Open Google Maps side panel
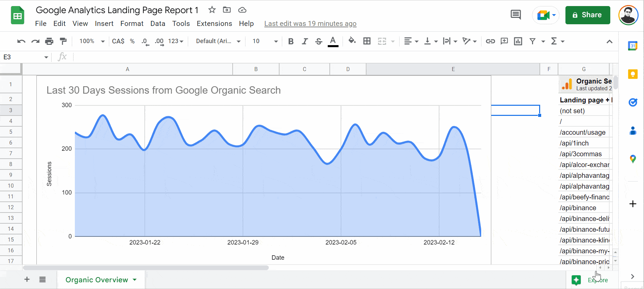The image size is (644, 289). coord(633,159)
